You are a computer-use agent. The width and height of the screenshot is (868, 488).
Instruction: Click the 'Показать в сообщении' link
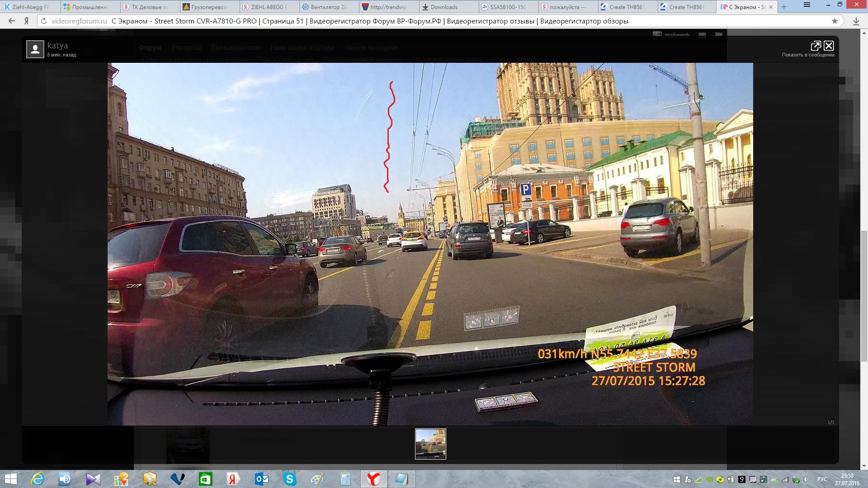click(x=808, y=55)
